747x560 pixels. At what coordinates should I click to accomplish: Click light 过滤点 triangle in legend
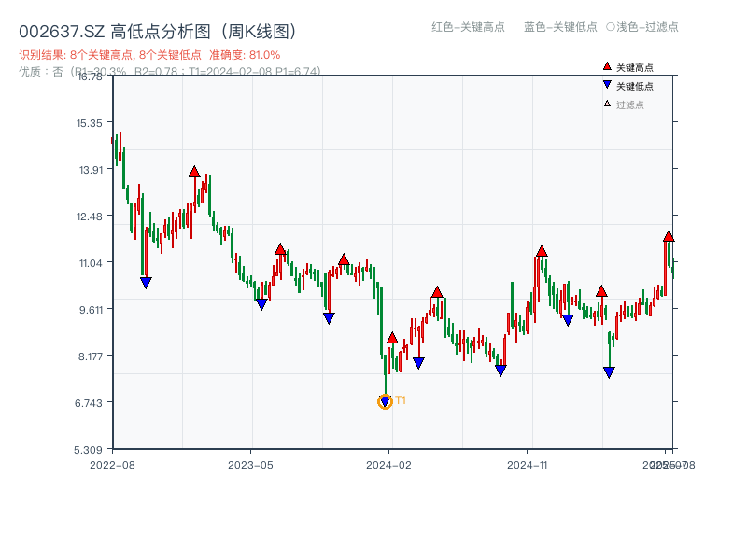pyautogui.click(x=607, y=105)
